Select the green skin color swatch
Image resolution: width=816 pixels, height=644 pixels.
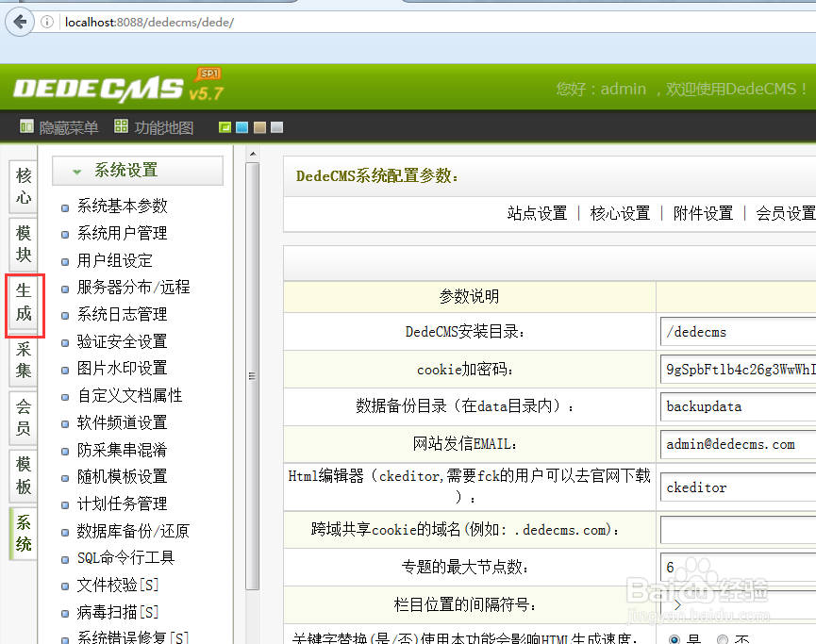coord(225,127)
